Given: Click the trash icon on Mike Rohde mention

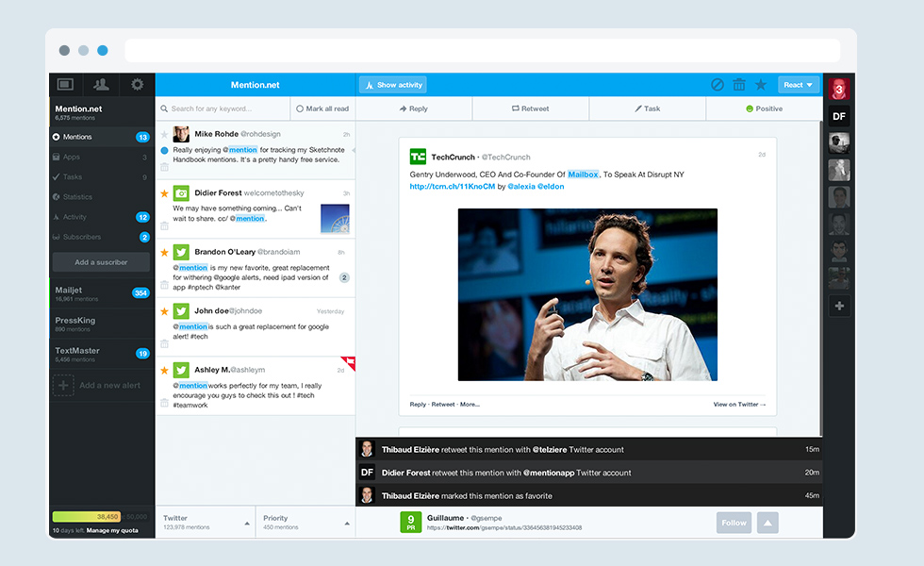Looking at the screenshot, I should [x=164, y=167].
